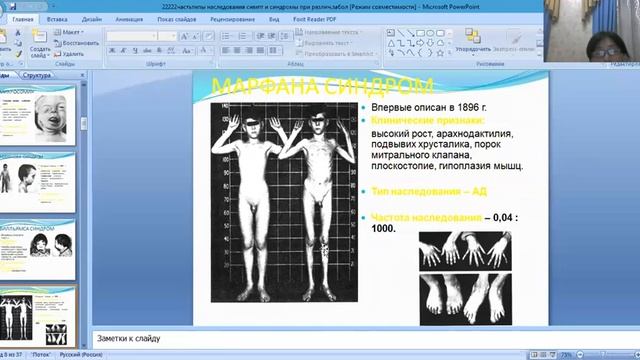Image resolution: width=640 pixels, height=360 pixels.
Task: Open the Упорядочить arrange menu
Action: click(x=473, y=41)
